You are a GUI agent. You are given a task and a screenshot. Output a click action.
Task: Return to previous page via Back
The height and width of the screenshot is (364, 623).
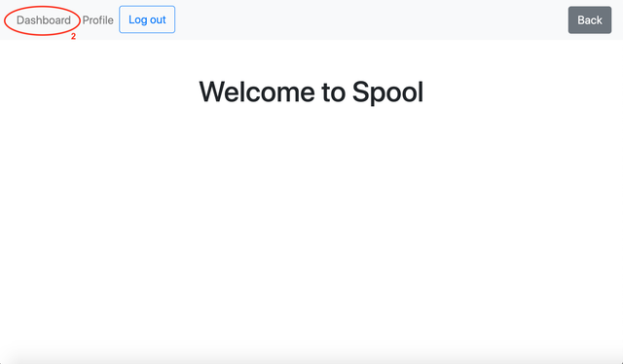point(590,19)
